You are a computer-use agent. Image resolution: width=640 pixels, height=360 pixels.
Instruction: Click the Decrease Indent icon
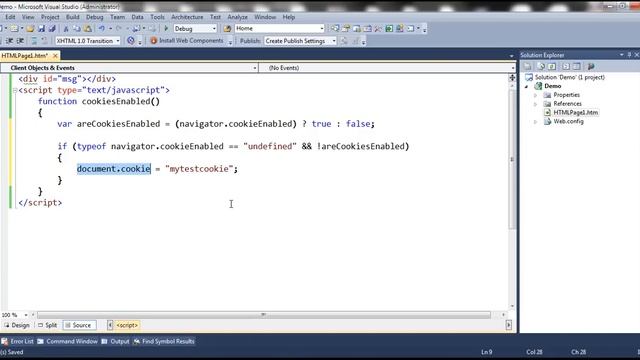[9, 41]
